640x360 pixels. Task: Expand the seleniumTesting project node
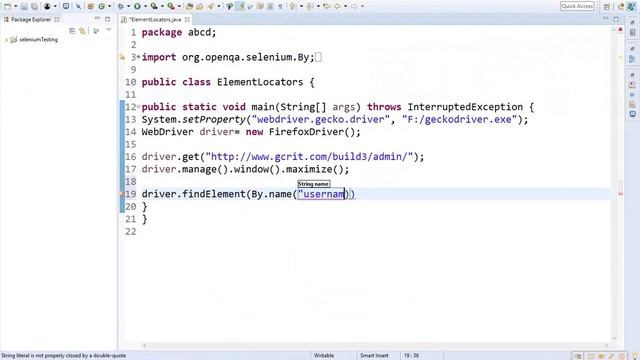tap(6, 40)
